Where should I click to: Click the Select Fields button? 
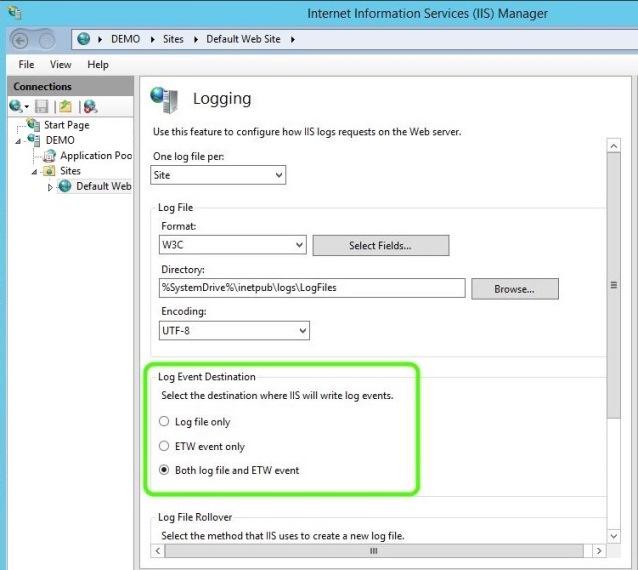381,245
